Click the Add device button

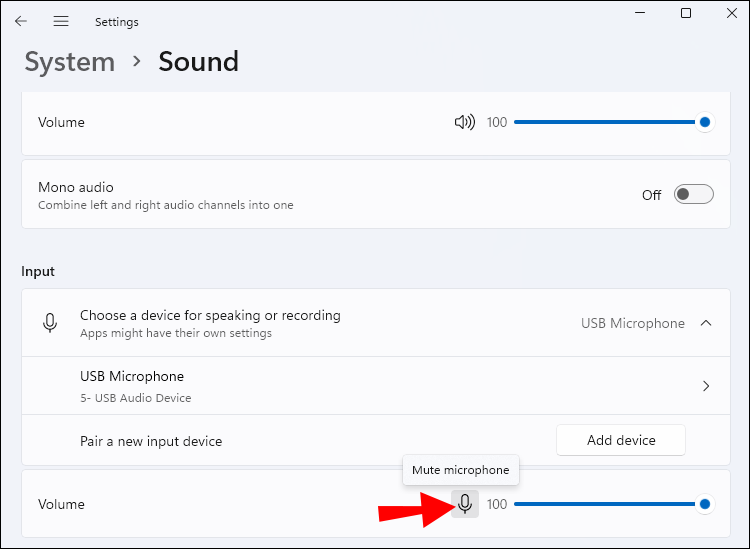pyautogui.click(x=621, y=440)
